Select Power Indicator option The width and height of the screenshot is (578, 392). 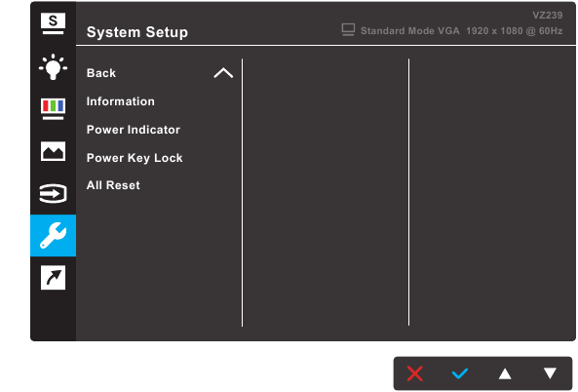pos(134,130)
